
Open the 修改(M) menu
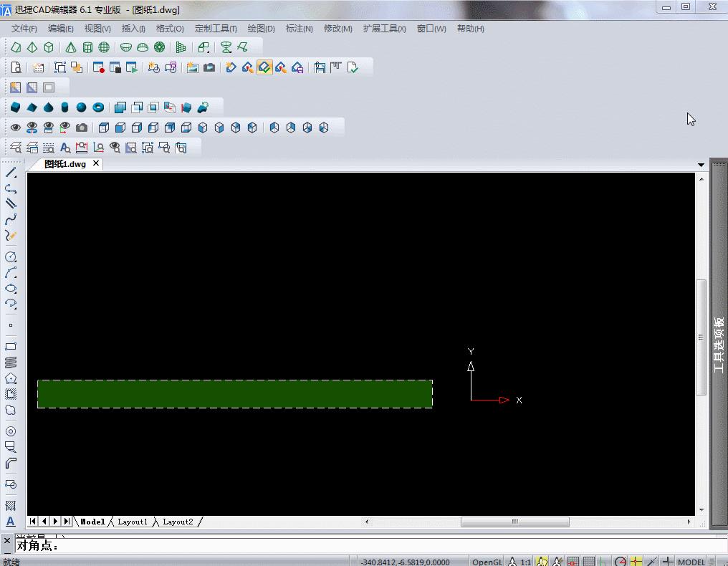337,29
